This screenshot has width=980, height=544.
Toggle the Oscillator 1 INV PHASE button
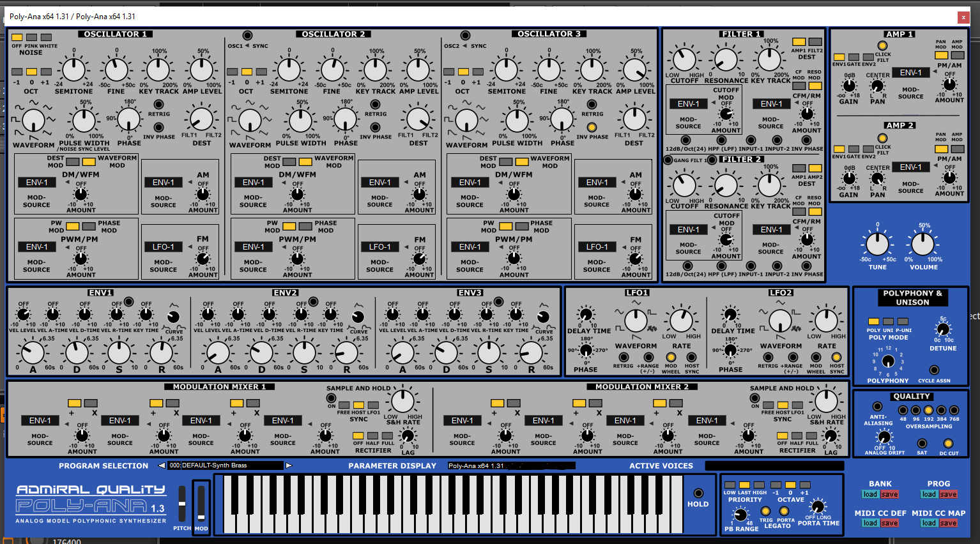point(158,127)
